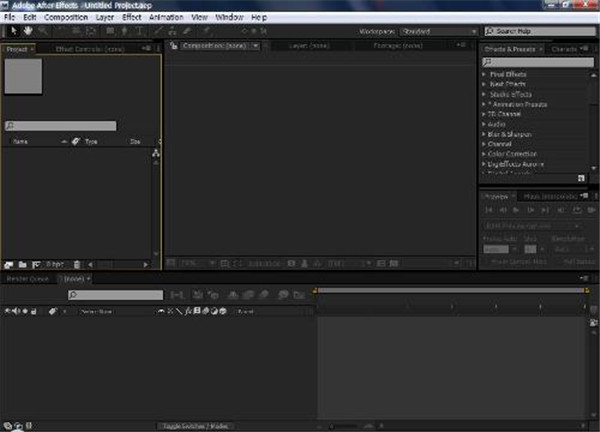Select the Selection arrow tool

pyautogui.click(x=12, y=32)
